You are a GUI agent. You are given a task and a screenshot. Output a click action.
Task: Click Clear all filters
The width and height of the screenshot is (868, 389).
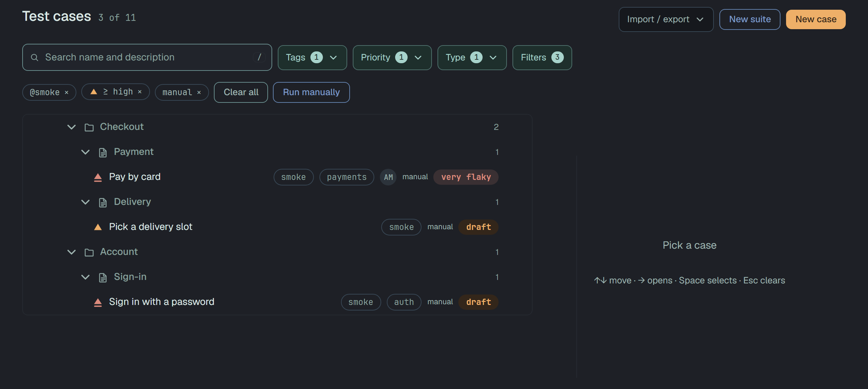[241, 92]
